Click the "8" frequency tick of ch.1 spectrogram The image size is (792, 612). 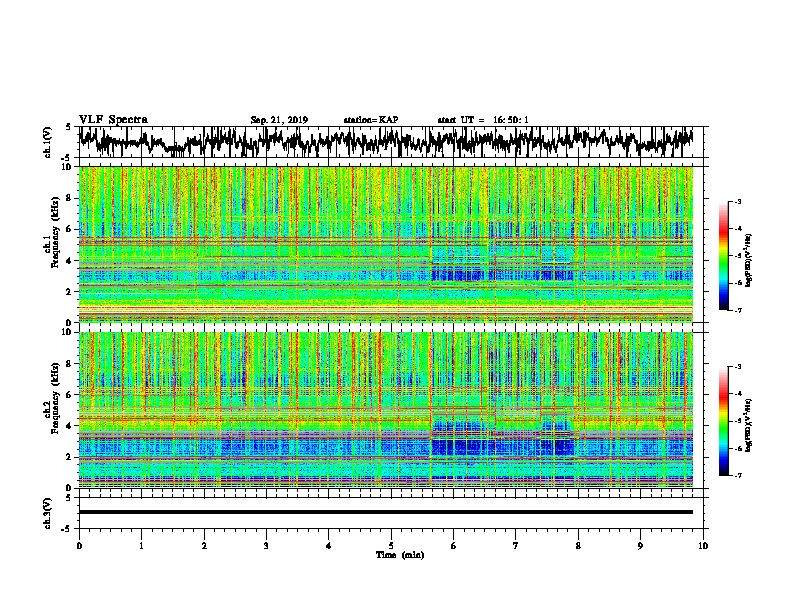coord(70,198)
